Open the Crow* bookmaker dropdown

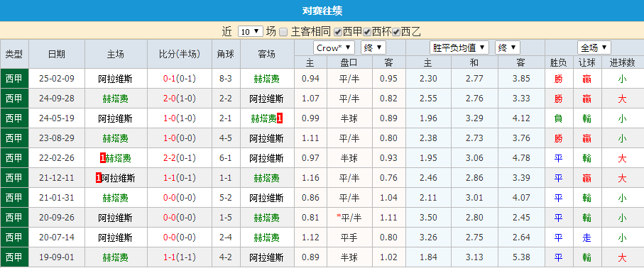334,48
